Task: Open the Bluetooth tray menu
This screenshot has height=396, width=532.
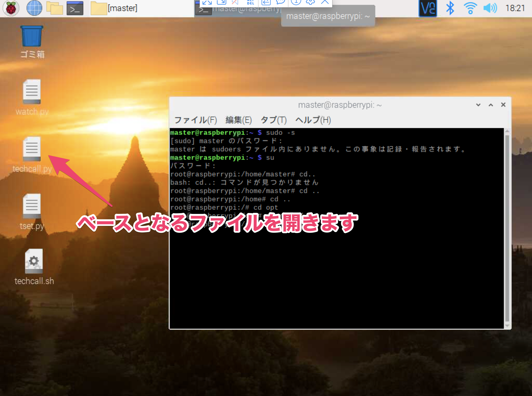Action: tap(450, 8)
